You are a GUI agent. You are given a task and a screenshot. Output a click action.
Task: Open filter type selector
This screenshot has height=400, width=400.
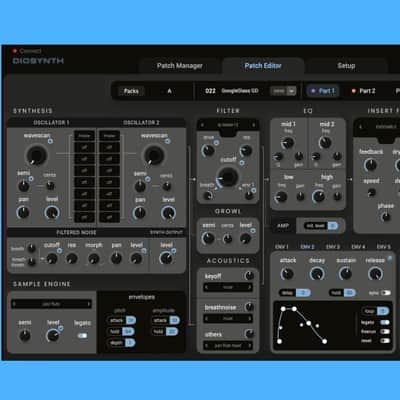pos(228,125)
